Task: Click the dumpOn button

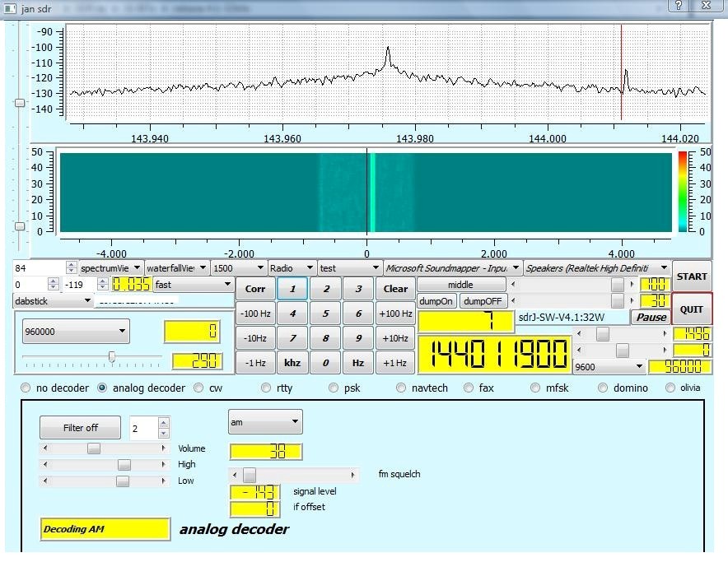Action: [x=436, y=301]
